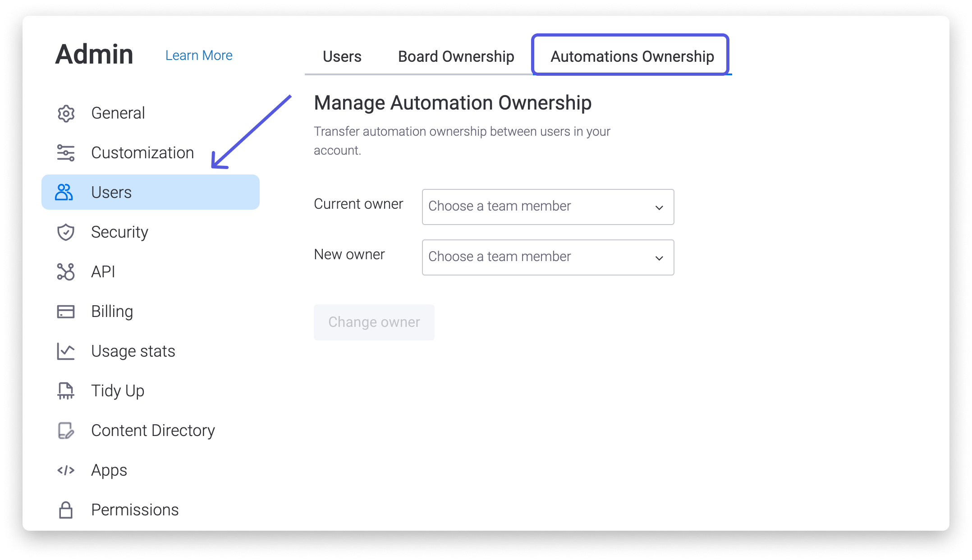The image size is (972, 560).
Task: Click the API nodes icon
Action: click(x=66, y=272)
